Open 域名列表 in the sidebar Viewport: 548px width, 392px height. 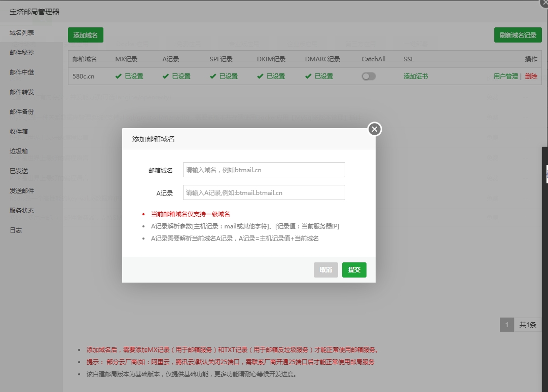click(22, 33)
